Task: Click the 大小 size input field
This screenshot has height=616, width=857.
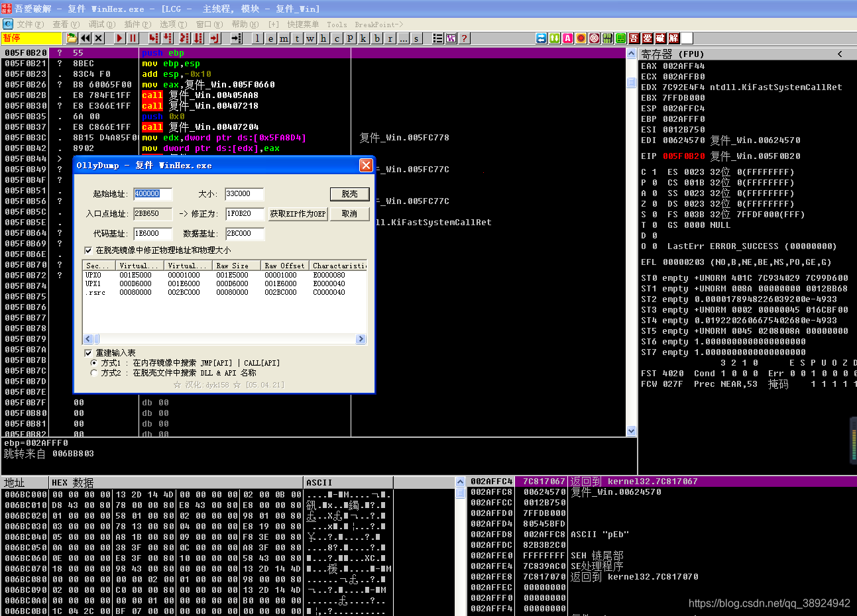Action: pyautogui.click(x=245, y=194)
